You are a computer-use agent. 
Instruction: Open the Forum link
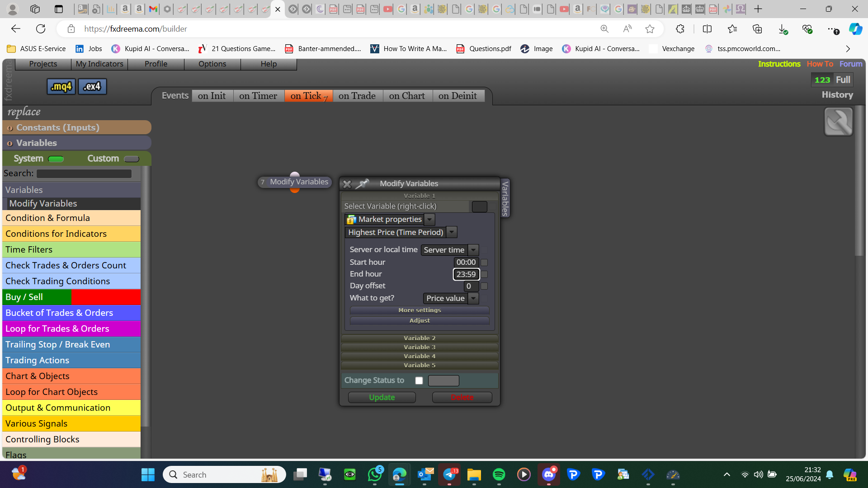(x=851, y=64)
